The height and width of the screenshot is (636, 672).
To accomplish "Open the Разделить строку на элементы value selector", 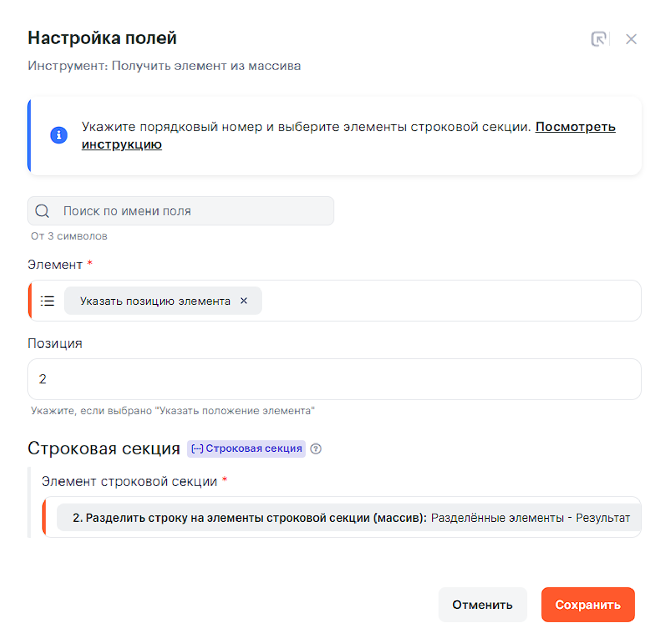I will coord(351,518).
